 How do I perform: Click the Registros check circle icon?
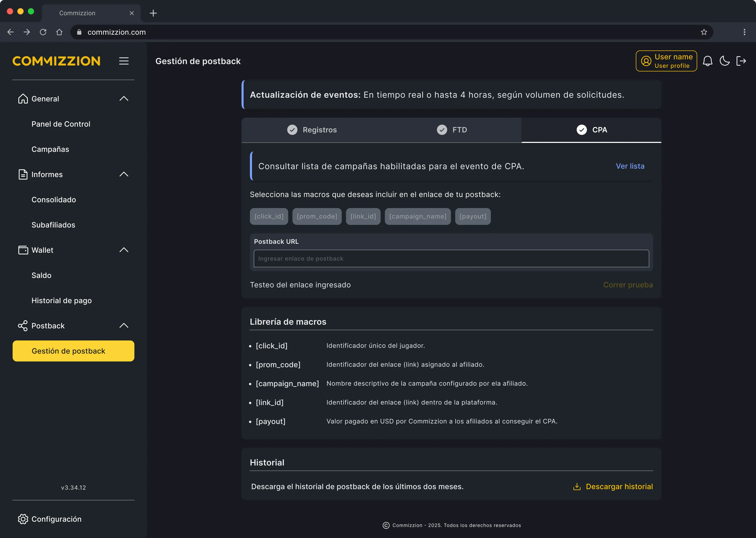click(x=292, y=130)
